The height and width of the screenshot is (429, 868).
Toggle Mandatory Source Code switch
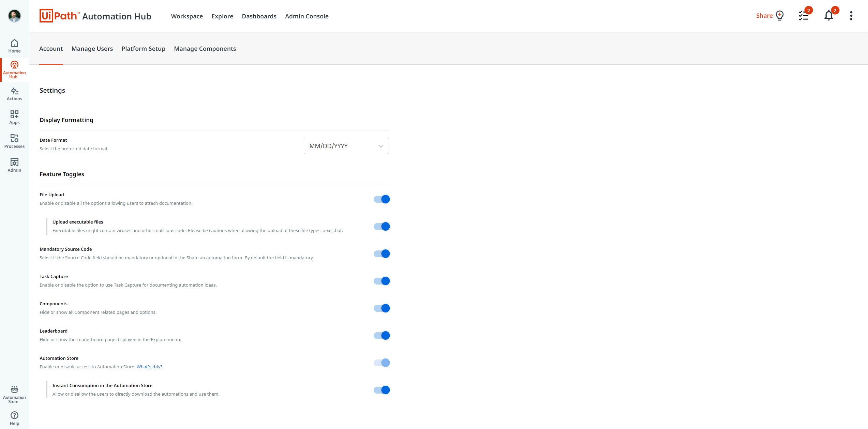[x=381, y=254]
